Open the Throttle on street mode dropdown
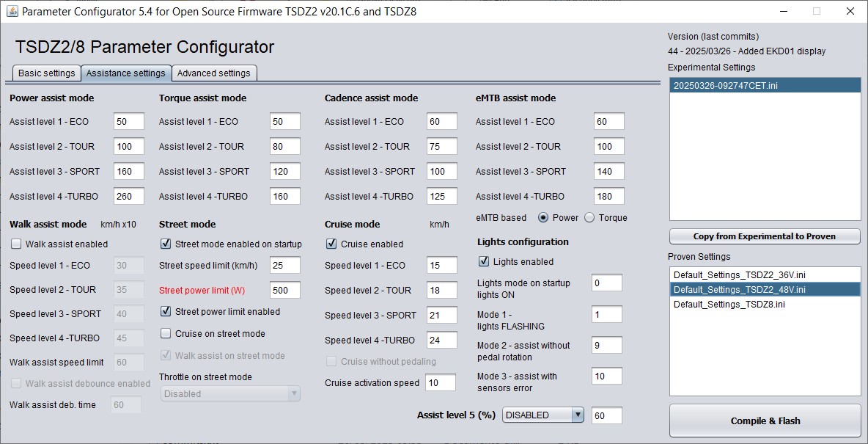 point(230,394)
